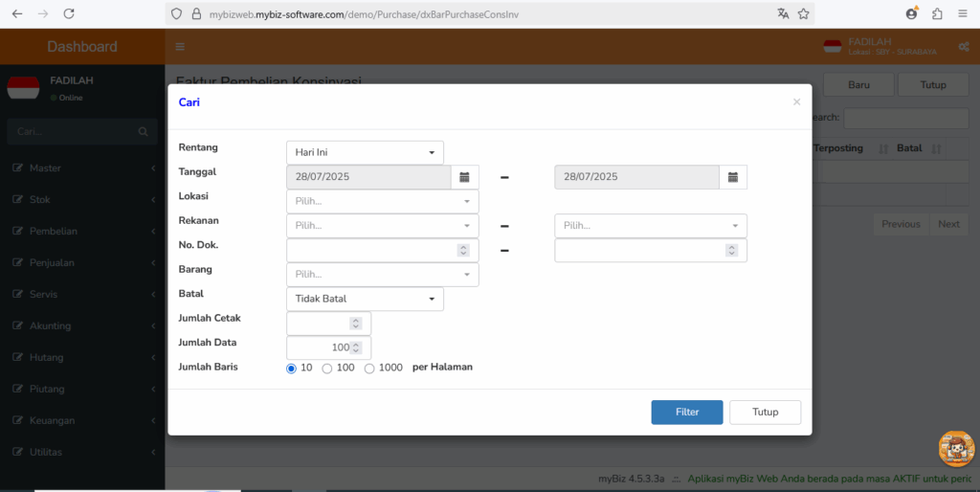Open the Dashboard link
This screenshot has height=492, width=980.
(82, 46)
